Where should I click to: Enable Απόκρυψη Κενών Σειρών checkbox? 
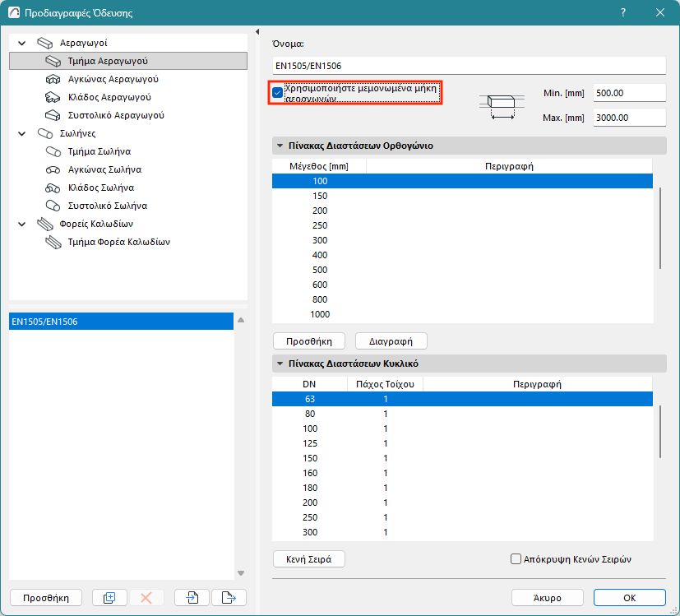pyautogui.click(x=516, y=559)
